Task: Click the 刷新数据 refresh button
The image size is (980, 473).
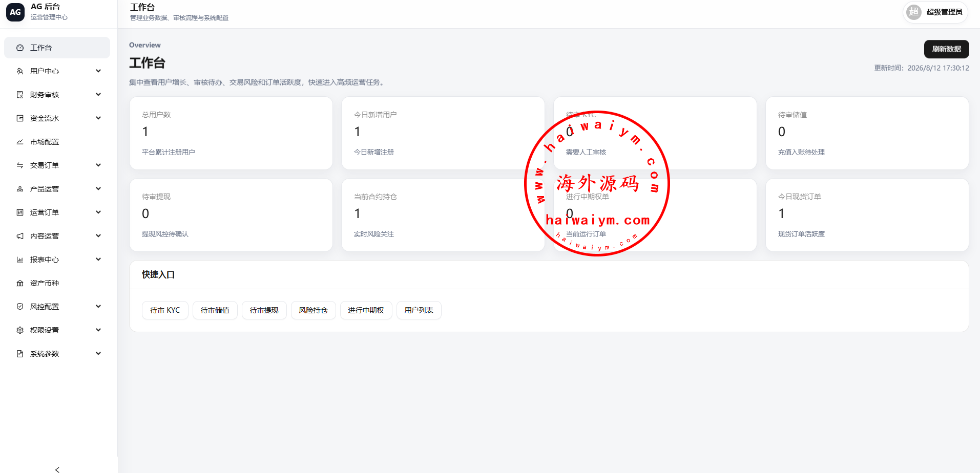Action: (x=946, y=49)
